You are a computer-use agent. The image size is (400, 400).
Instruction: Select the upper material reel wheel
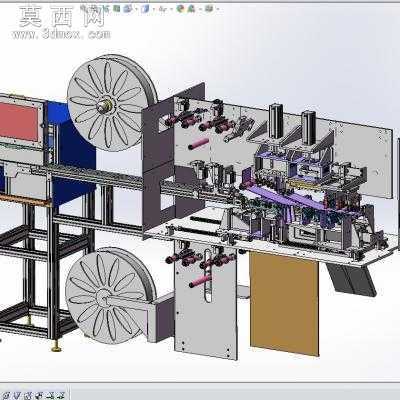(x=112, y=103)
